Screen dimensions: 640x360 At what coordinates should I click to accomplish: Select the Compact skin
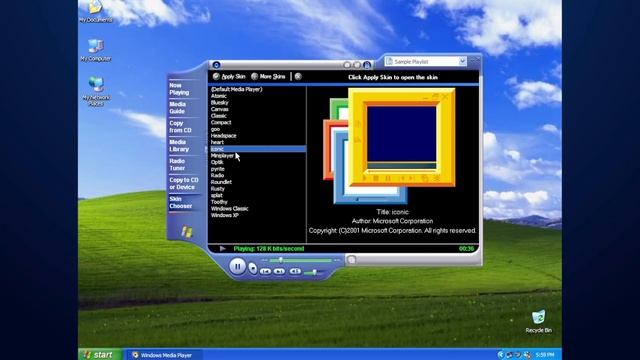(221, 122)
